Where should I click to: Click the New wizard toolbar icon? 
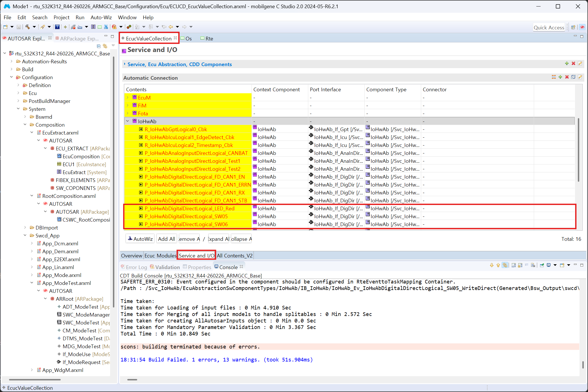pyautogui.click(x=5, y=27)
